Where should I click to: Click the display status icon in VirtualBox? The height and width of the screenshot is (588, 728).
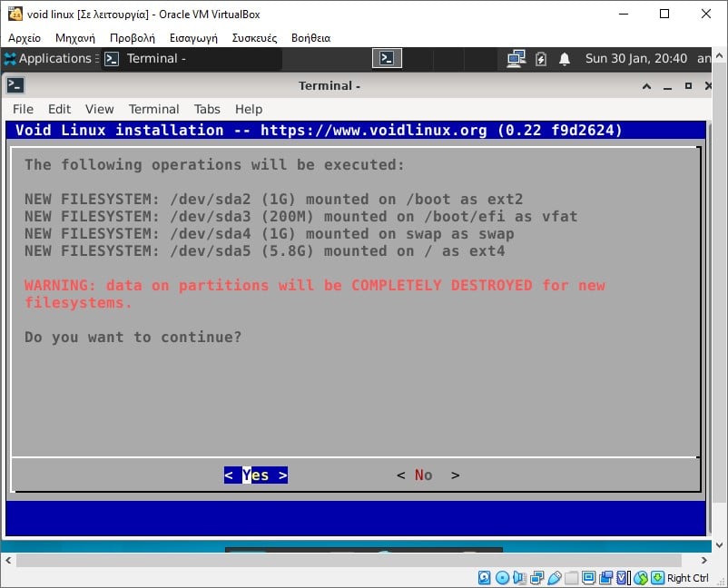pyautogui.click(x=588, y=578)
